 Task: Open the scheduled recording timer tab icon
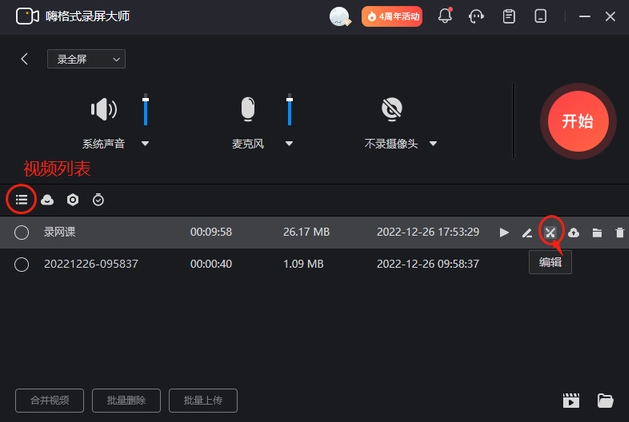tap(98, 199)
